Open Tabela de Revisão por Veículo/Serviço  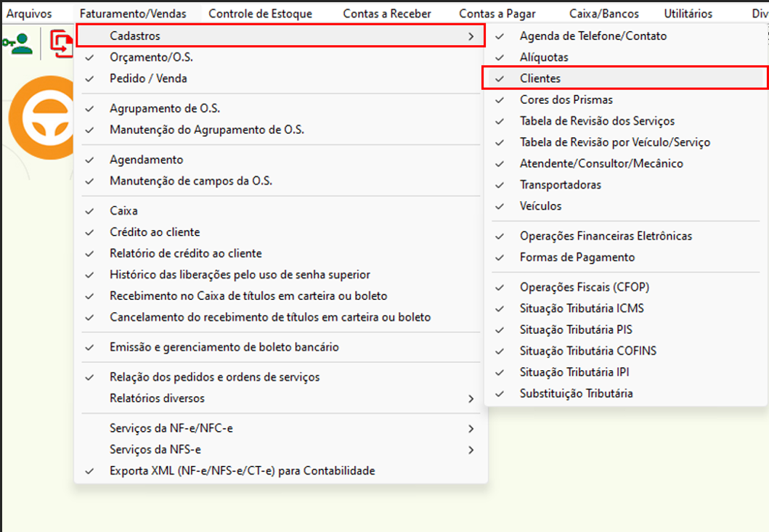tap(625, 143)
